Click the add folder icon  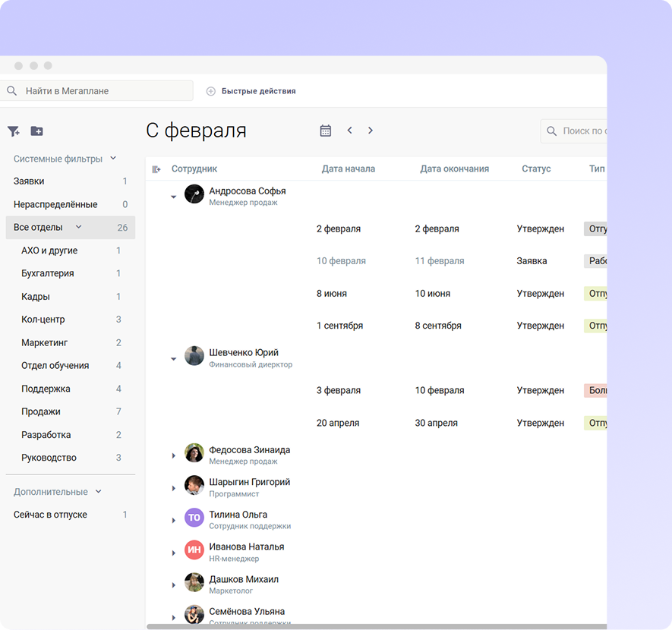click(x=37, y=131)
